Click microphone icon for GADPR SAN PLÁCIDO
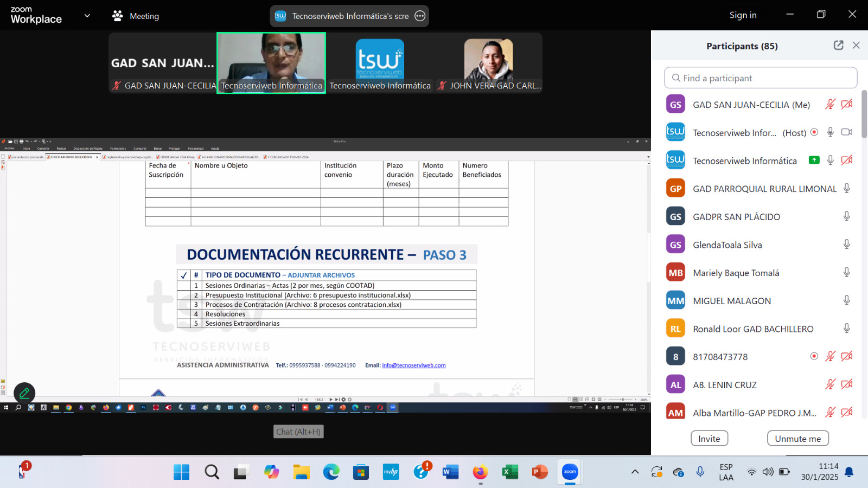Viewport: 868px width, 488px height. pyautogui.click(x=846, y=217)
